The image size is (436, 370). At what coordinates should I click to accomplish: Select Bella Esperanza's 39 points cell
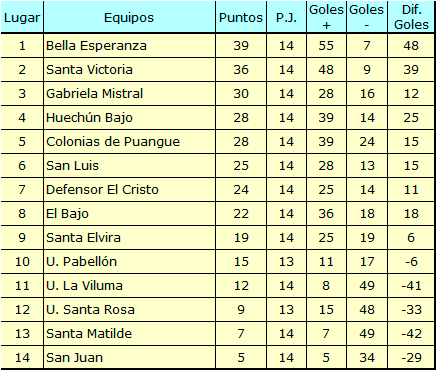[241, 46]
